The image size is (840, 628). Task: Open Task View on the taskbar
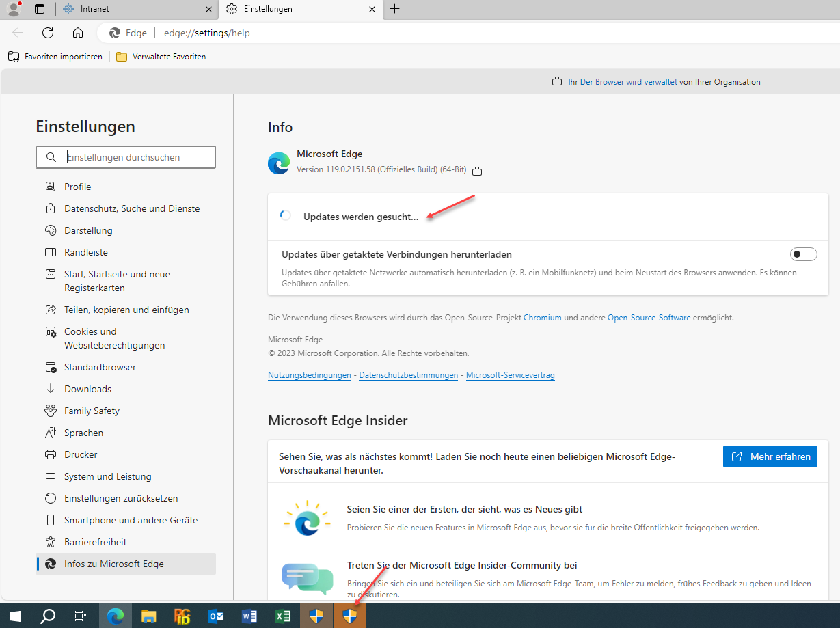pyautogui.click(x=81, y=616)
